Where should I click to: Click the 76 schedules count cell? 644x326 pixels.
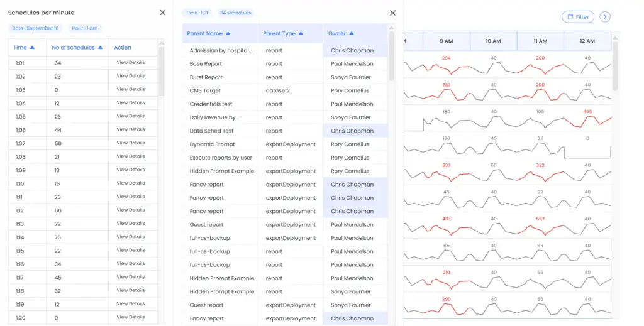(58, 237)
